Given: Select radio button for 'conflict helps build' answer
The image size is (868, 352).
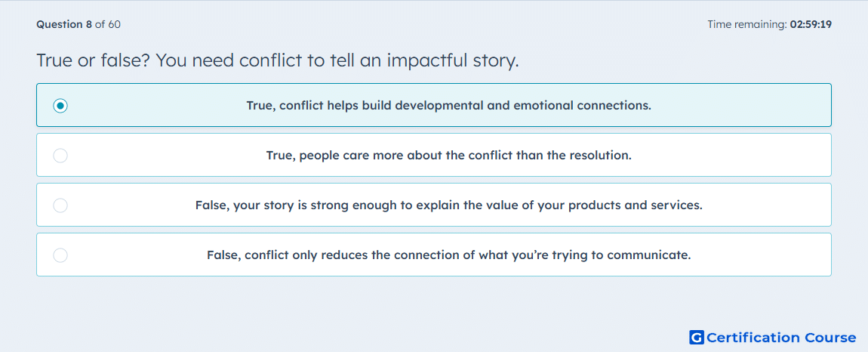Looking at the screenshot, I should (x=60, y=105).
